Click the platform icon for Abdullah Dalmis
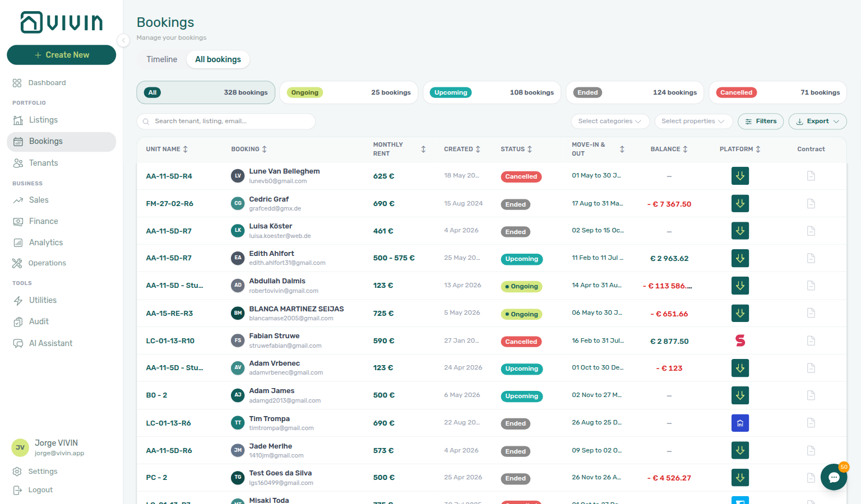This screenshot has height=504, width=861. 740,286
